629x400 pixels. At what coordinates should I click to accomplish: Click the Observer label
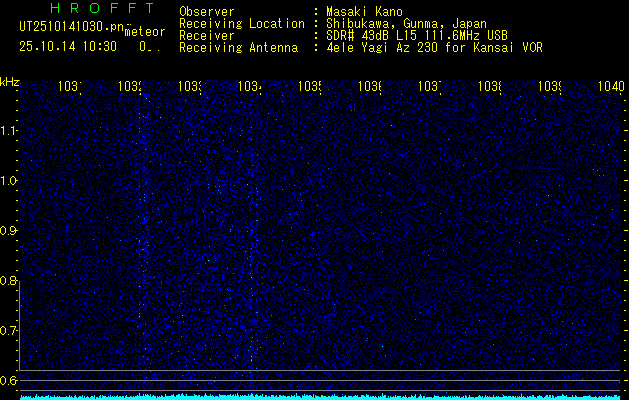207,12
